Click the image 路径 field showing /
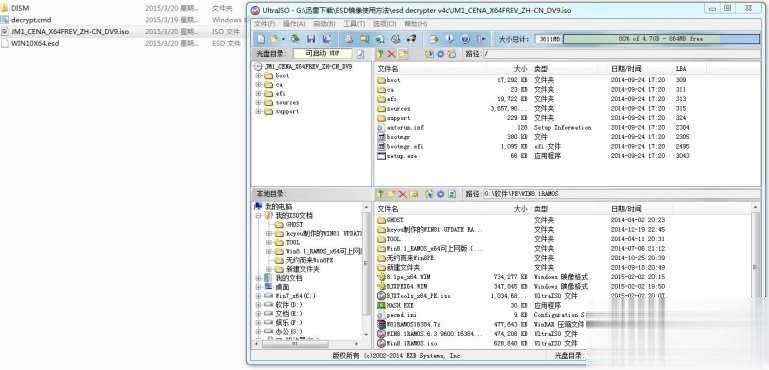769x370 pixels. tap(620, 53)
